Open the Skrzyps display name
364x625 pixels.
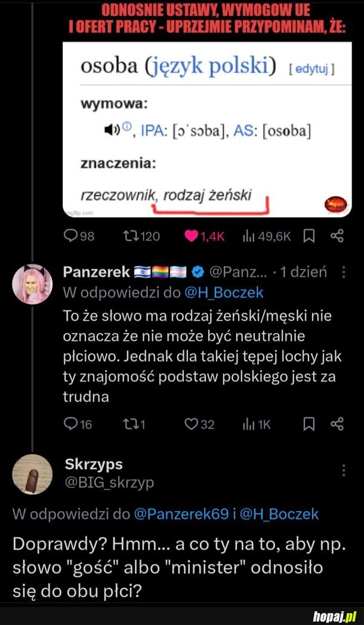(93, 464)
